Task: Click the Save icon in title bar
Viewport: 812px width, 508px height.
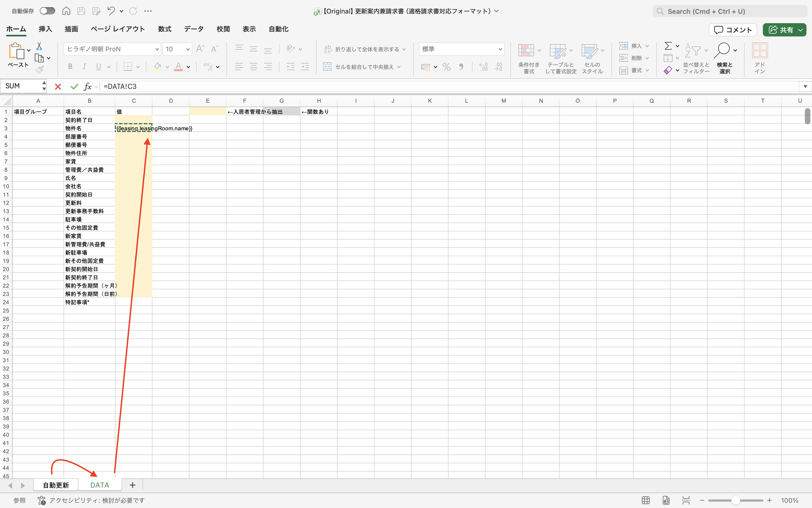Action: (81, 11)
